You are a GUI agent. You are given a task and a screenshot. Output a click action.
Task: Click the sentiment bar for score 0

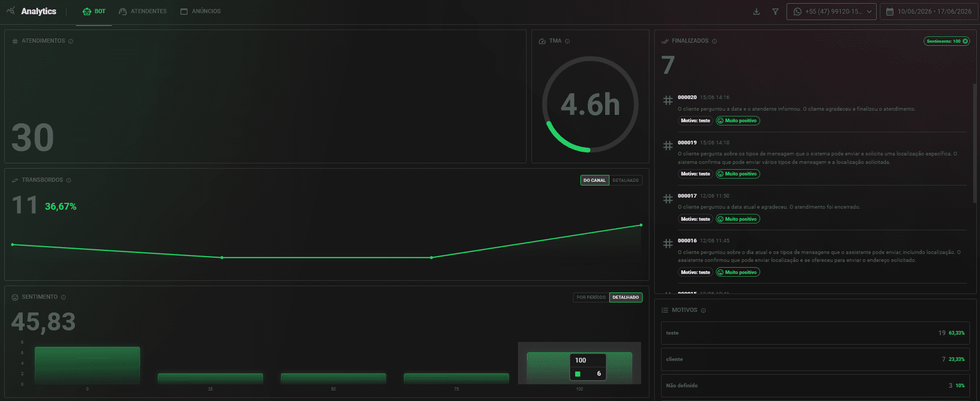(88, 365)
